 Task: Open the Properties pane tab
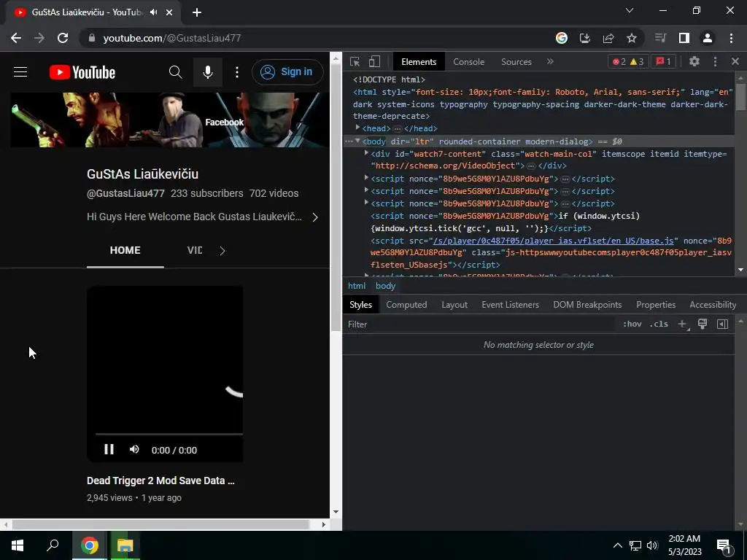656,305
